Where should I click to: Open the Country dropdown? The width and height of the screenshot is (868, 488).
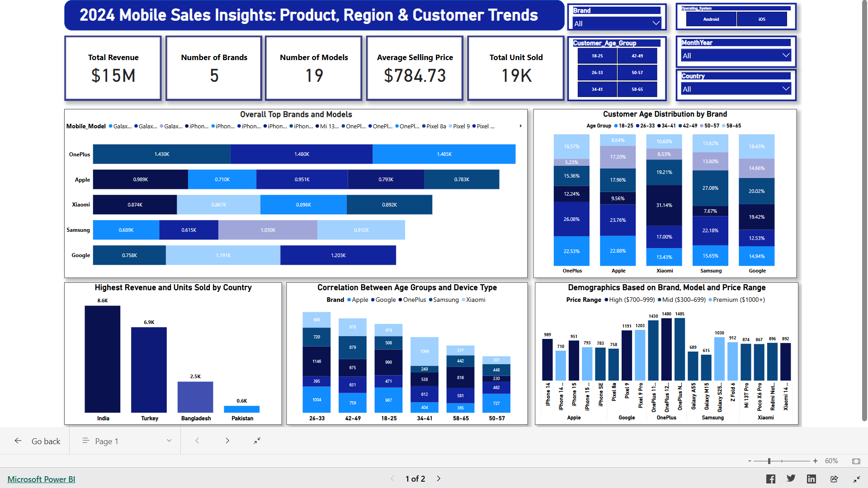coord(736,89)
